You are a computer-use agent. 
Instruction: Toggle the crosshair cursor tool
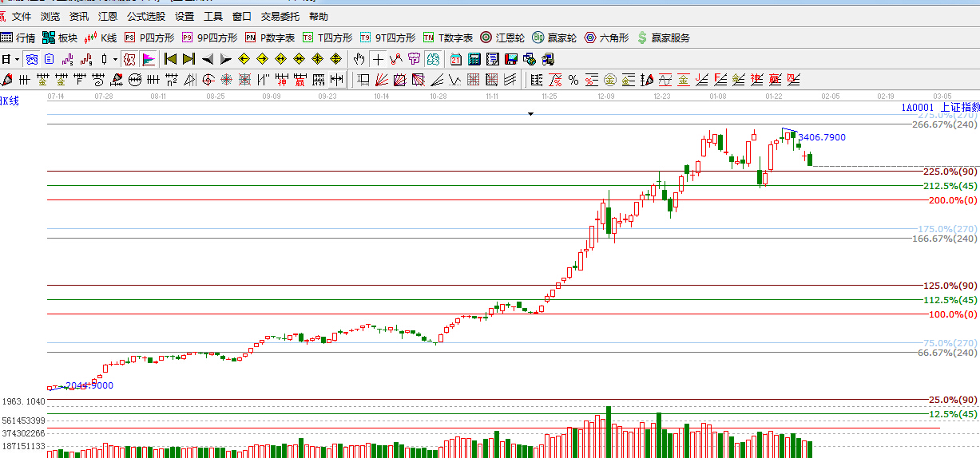378,59
